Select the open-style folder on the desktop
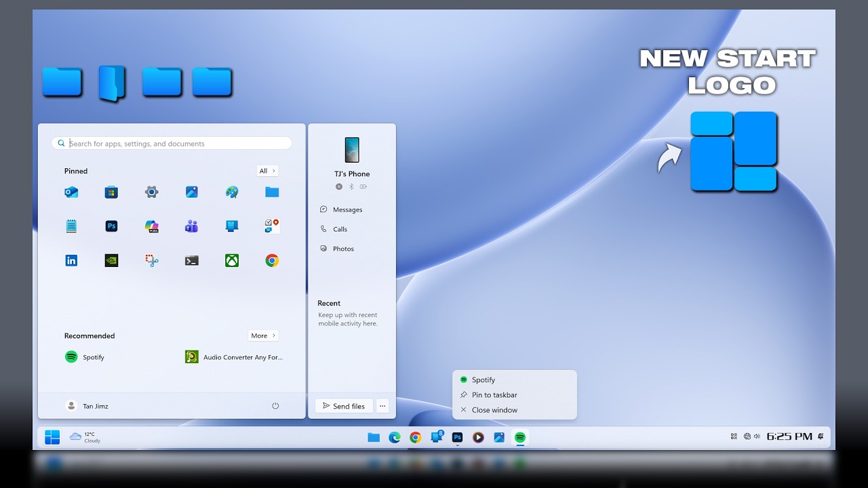Image resolution: width=868 pixels, height=488 pixels. pos(112,83)
